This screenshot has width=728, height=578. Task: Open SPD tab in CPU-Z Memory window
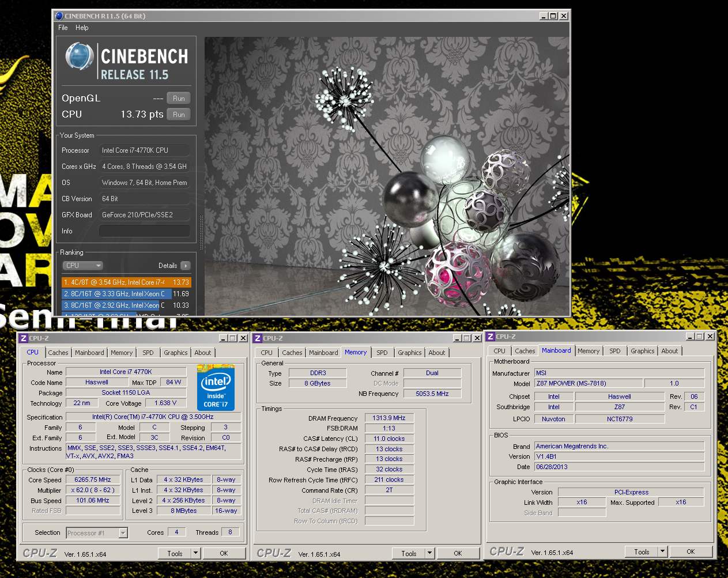pyautogui.click(x=382, y=353)
